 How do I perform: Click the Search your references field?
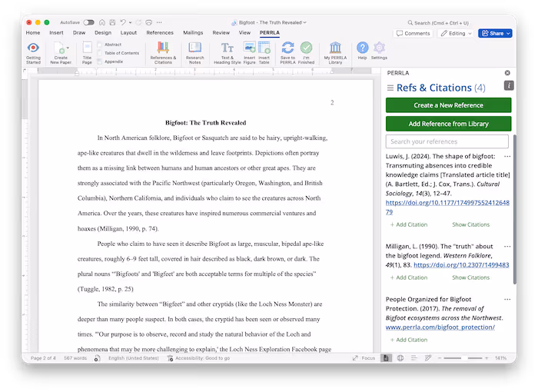point(447,141)
